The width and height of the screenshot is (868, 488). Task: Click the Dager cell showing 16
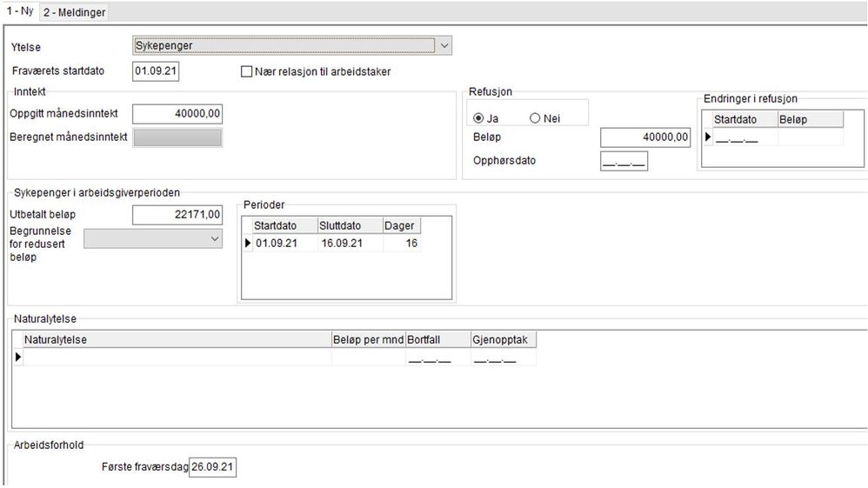[x=402, y=244]
